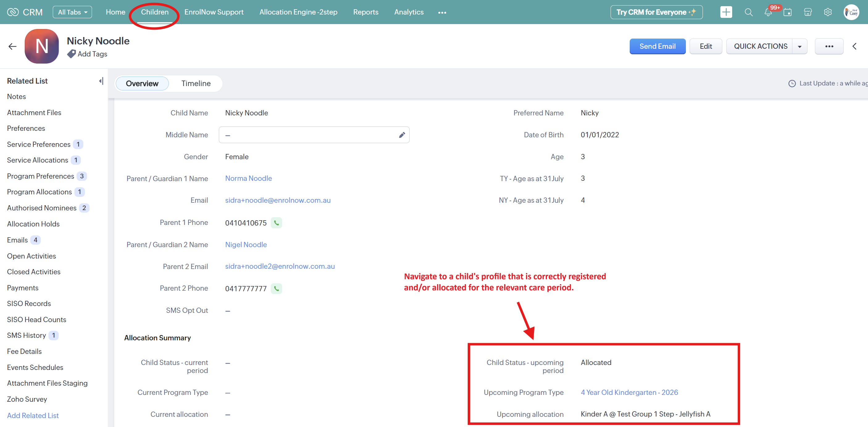Switch to the Timeline tab
The image size is (868, 427).
[x=196, y=83]
